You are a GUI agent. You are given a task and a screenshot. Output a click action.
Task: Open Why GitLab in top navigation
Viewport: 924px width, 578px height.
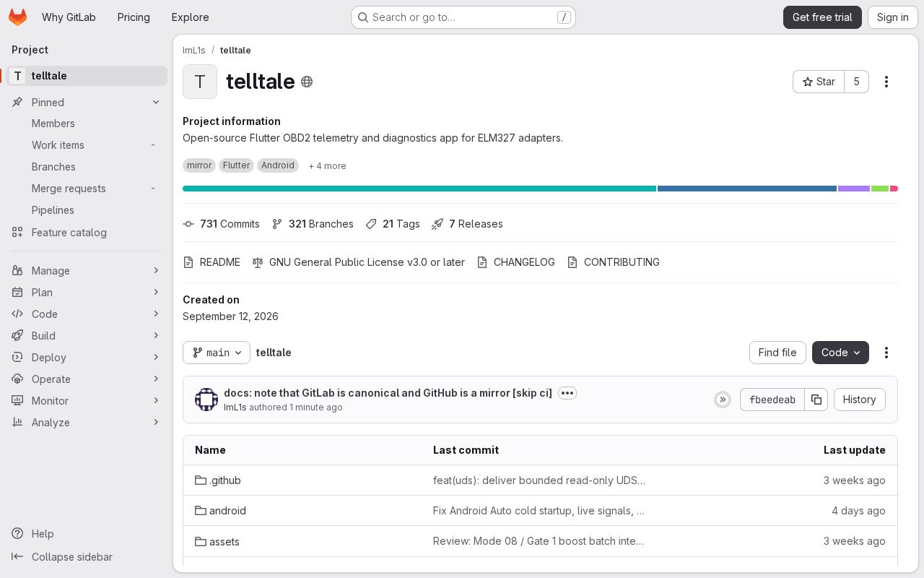[x=69, y=17]
